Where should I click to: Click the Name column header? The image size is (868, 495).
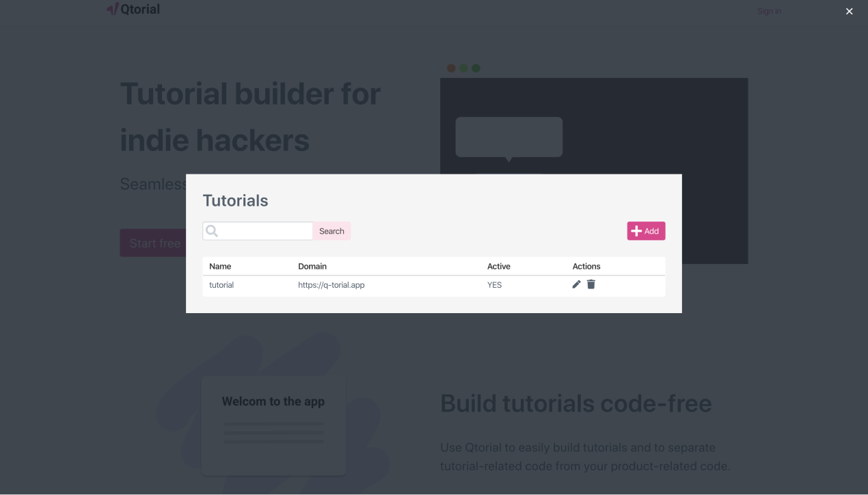(x=220, y=267)
